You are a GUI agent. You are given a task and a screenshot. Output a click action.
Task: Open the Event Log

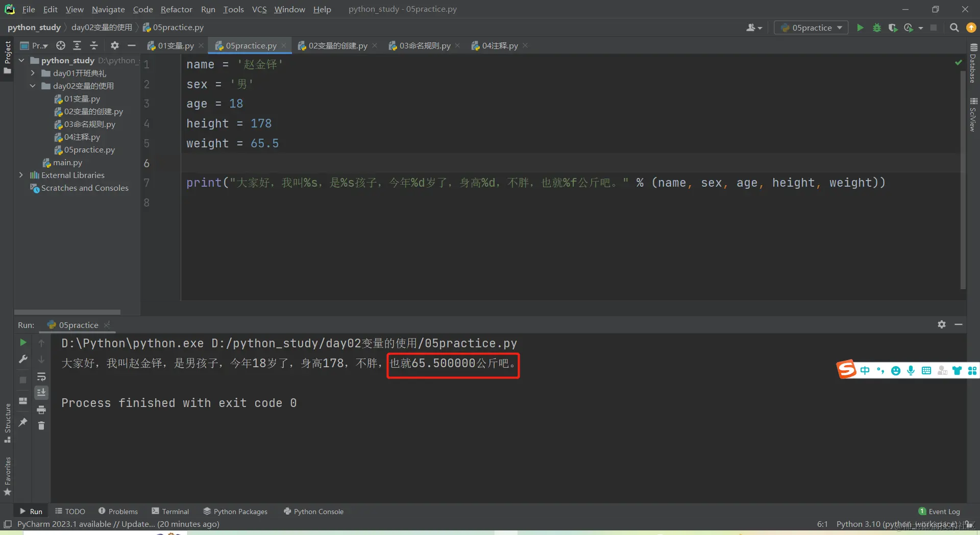939,511
